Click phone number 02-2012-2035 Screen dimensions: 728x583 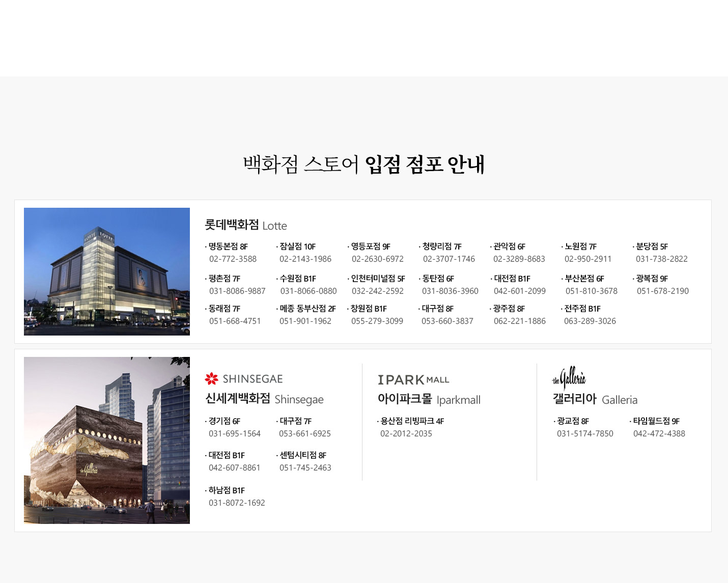(x=406, y=434)
